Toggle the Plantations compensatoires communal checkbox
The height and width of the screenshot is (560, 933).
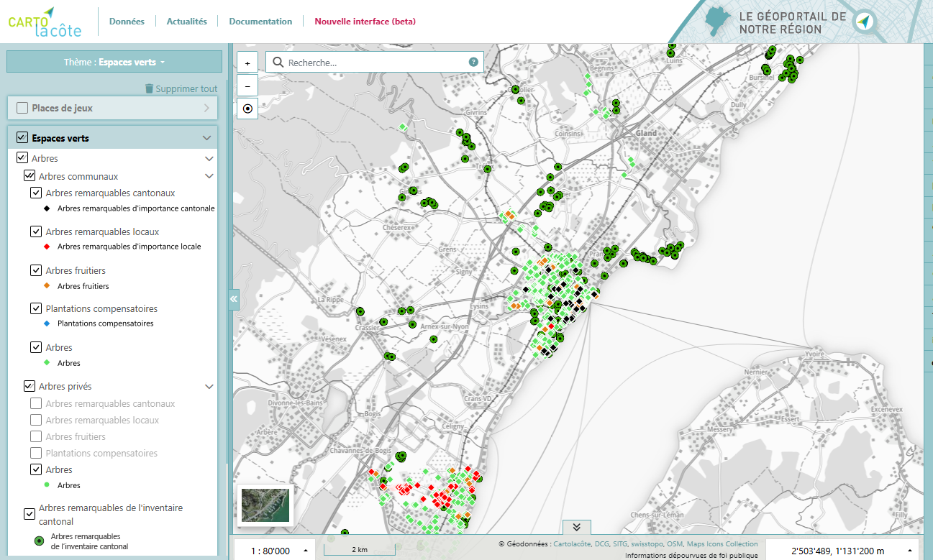(36, 308)
